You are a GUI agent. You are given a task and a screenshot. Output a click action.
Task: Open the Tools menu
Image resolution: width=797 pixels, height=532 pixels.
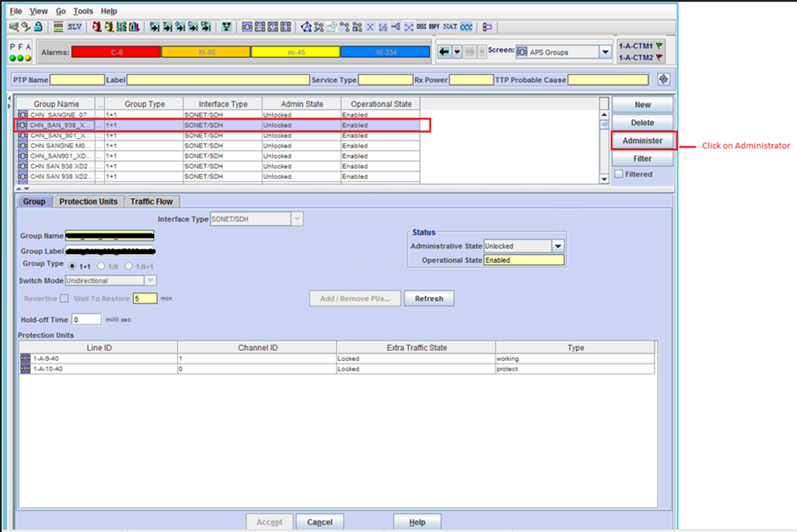point(82,11)
